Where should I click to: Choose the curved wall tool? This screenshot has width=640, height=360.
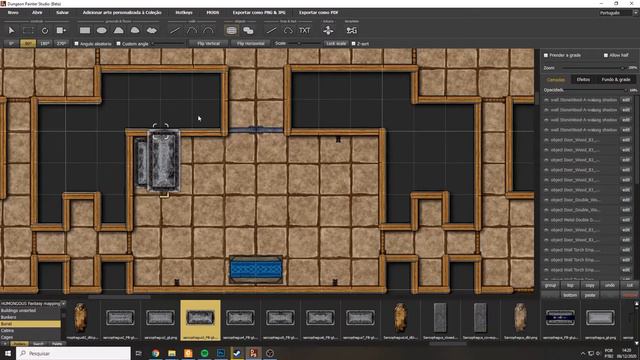click(191, 30)
